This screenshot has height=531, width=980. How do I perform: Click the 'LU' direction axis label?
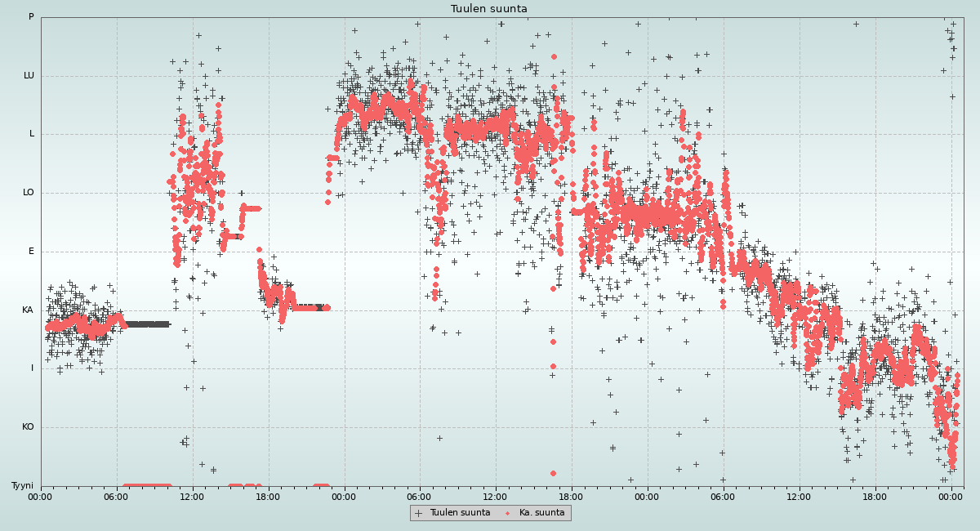point(29,76)
